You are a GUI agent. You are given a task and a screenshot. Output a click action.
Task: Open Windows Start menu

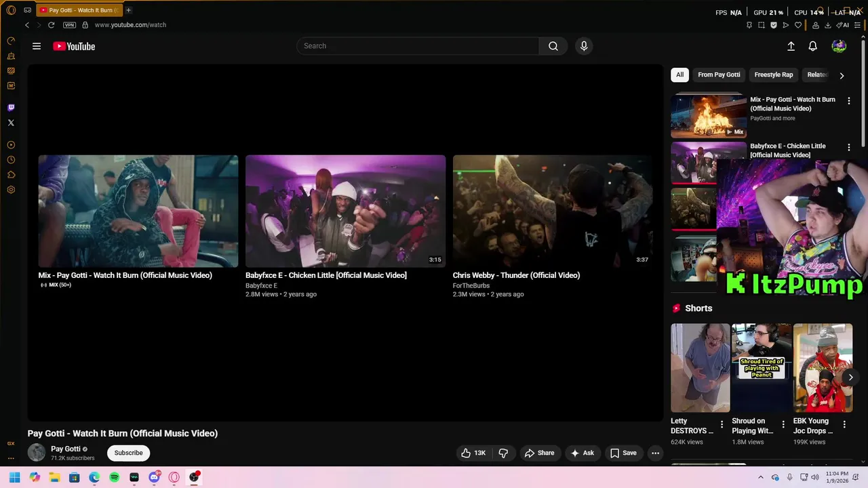pyautogui.click(x=15, y=477)
